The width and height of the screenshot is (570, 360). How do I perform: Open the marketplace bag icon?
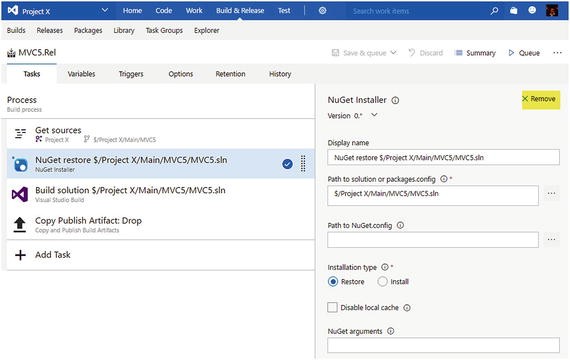point(513,11)
